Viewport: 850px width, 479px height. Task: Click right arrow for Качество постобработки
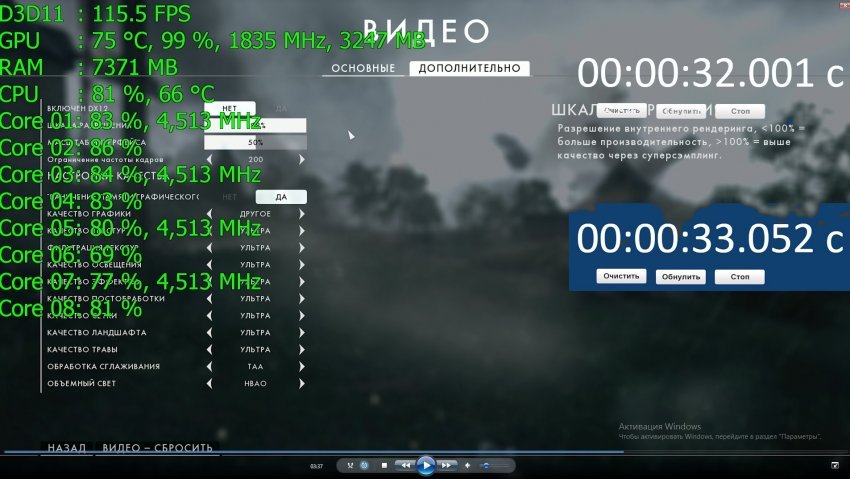[301, 299]
